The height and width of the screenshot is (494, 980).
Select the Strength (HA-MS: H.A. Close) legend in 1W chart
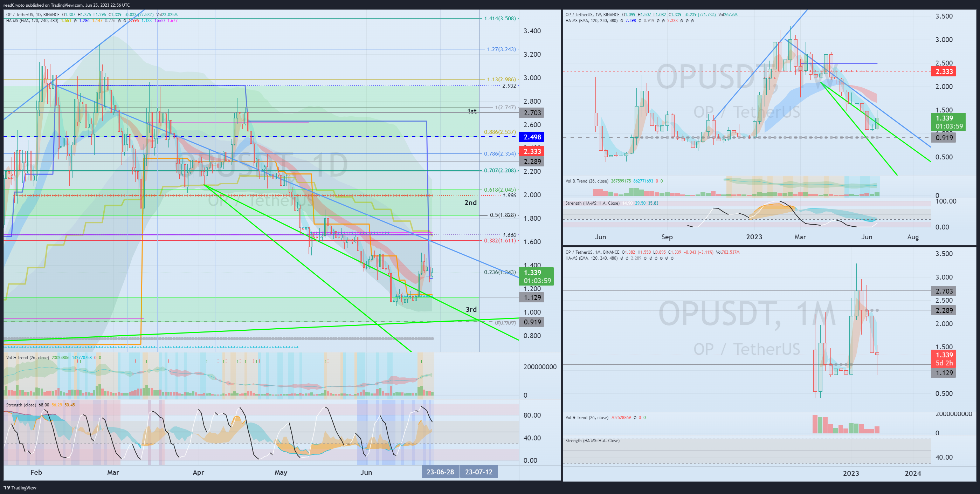pos(592,203)
